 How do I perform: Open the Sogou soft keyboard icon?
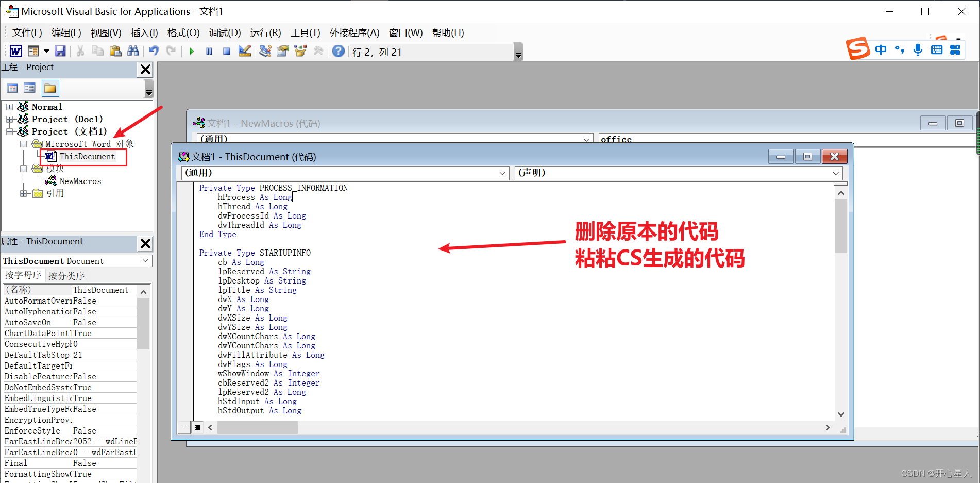click(x=936, y=49)
